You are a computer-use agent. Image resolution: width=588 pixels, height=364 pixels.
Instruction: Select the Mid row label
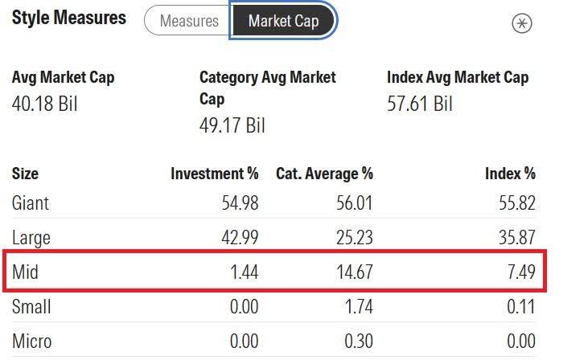tap(25, 272)
